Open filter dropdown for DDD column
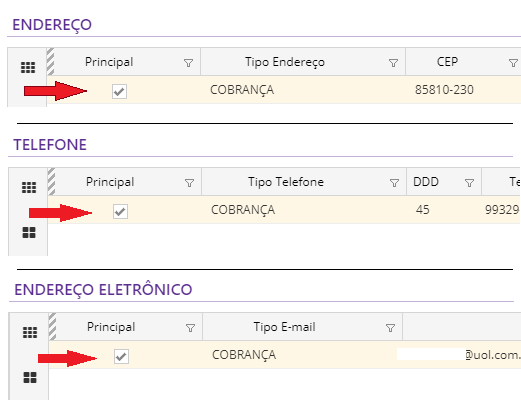The image size is (521, 413). (x=469, y=183)
